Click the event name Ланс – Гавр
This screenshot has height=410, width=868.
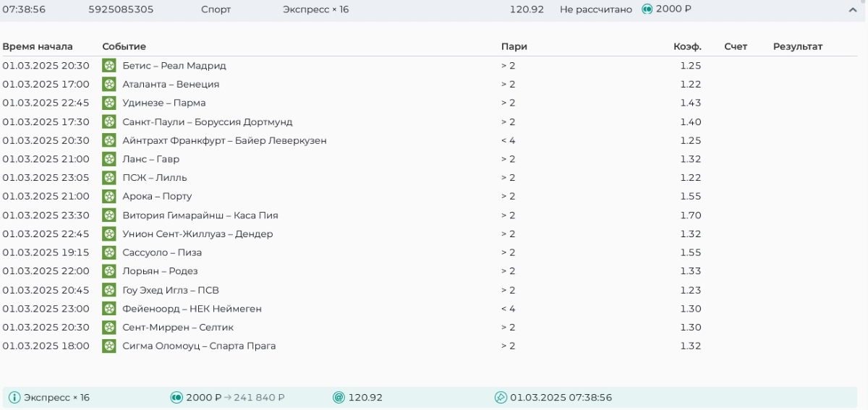(151, 159)
